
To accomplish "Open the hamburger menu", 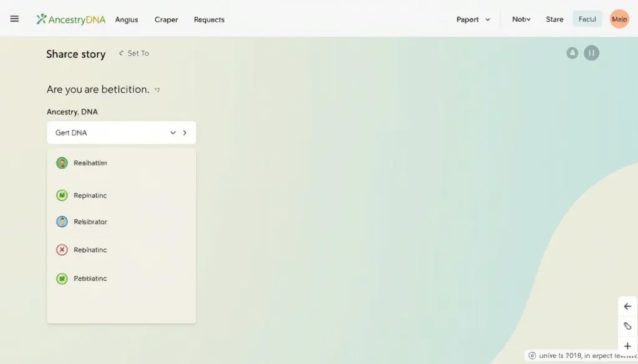I will point(14,19).
